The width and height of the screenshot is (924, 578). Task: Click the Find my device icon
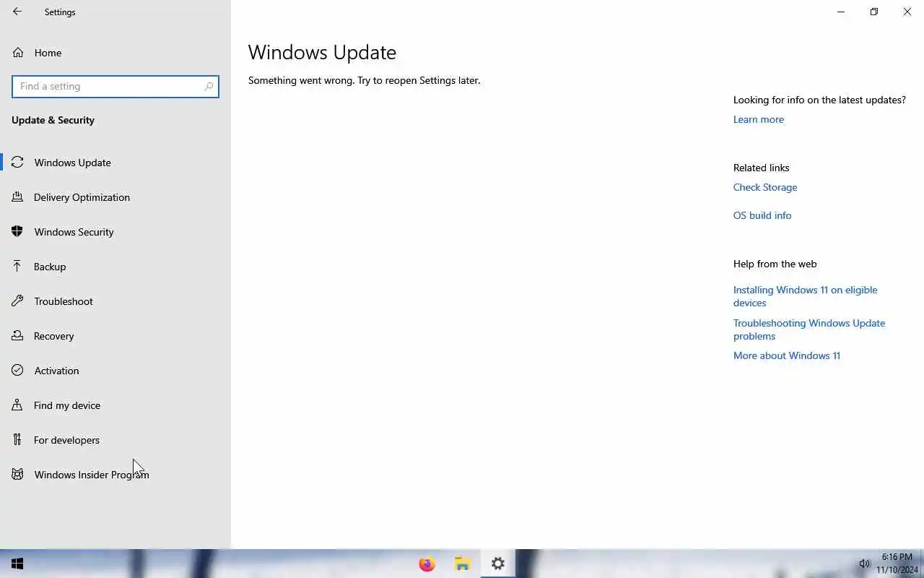[x=18, y=405]
